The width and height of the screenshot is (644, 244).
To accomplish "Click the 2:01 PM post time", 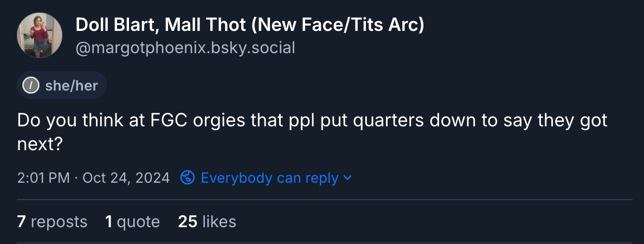I will pos(43,177).
